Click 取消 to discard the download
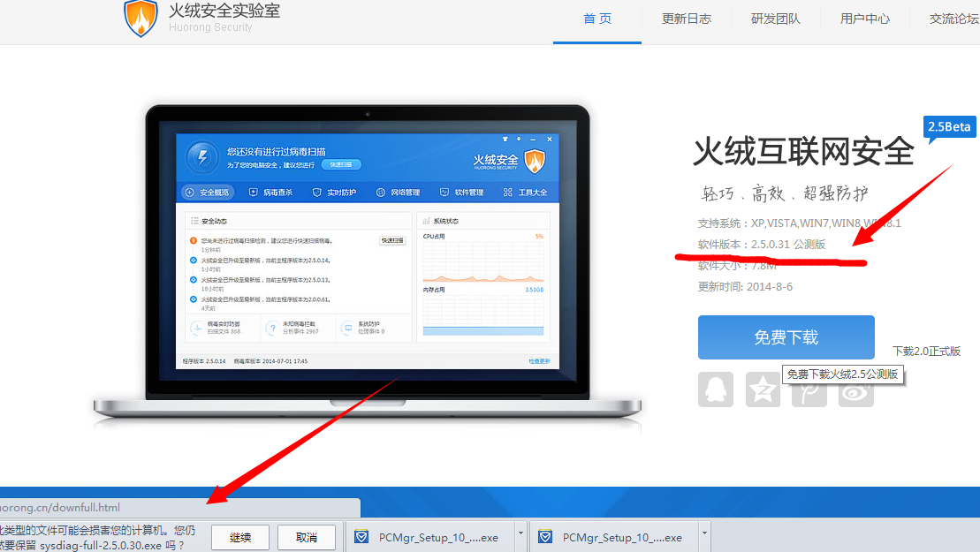Viewport: 980px width, 552px height. (307, 537)
